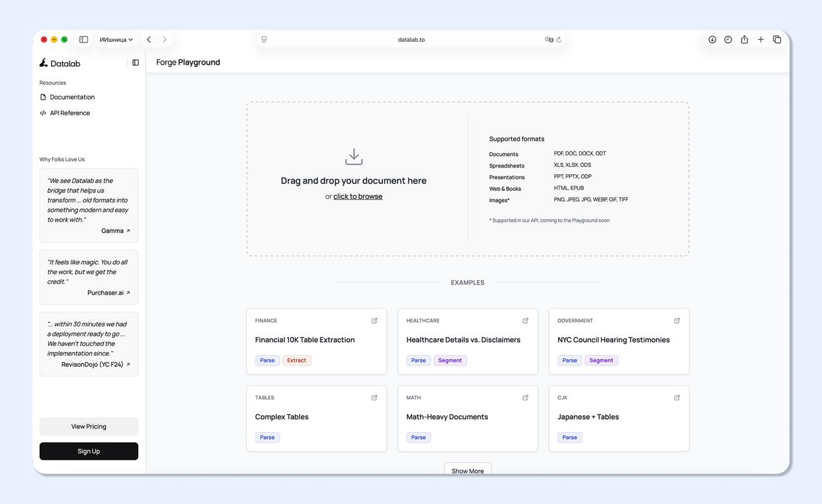Click 'PDF, DOC, DOCX, ODT' formats text
The height and width of the screenshot is (504, 822).
click(x=580, y=153)
